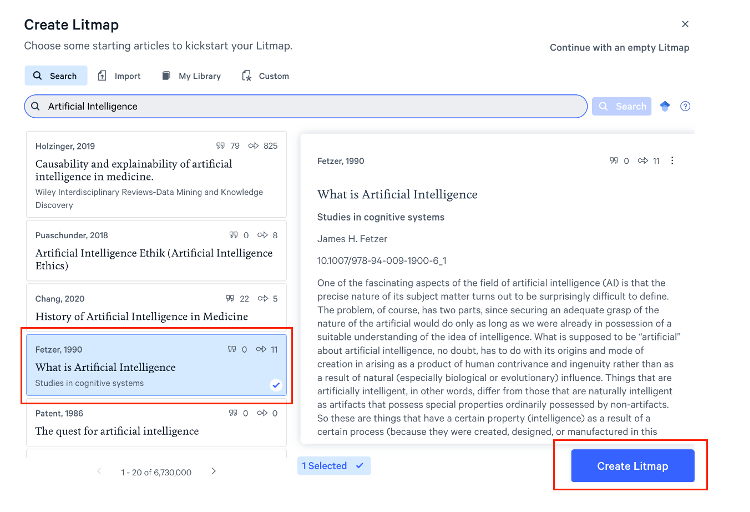Open the help question mark icon
This screenshot has width=750, height=512.
tap(685, 106)
